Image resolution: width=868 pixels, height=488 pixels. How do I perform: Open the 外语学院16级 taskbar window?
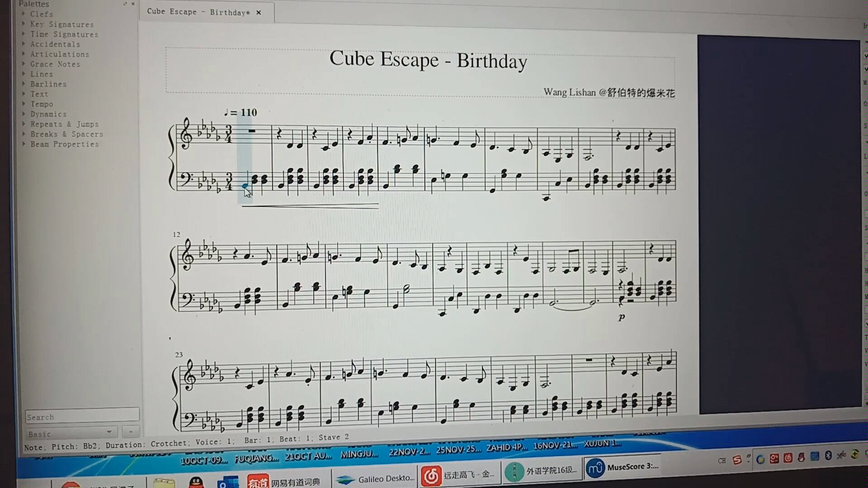[542, 471]
